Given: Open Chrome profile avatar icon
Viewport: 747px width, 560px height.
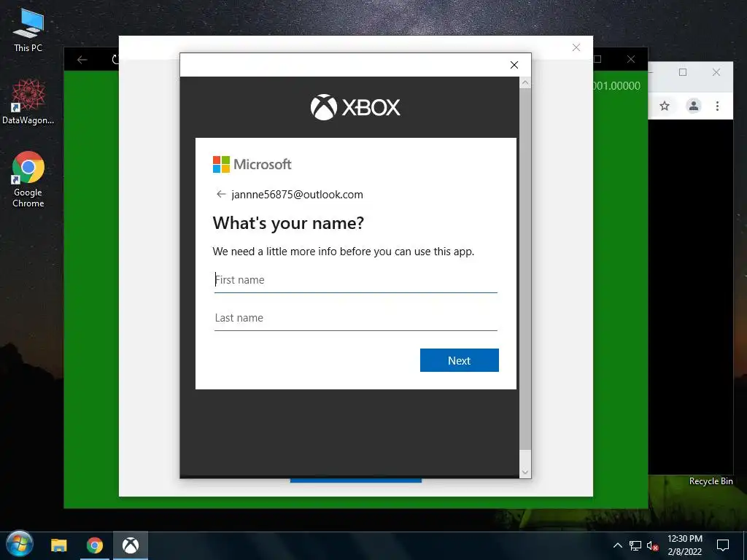Looking at the screenshot, I should pos(694,106).
